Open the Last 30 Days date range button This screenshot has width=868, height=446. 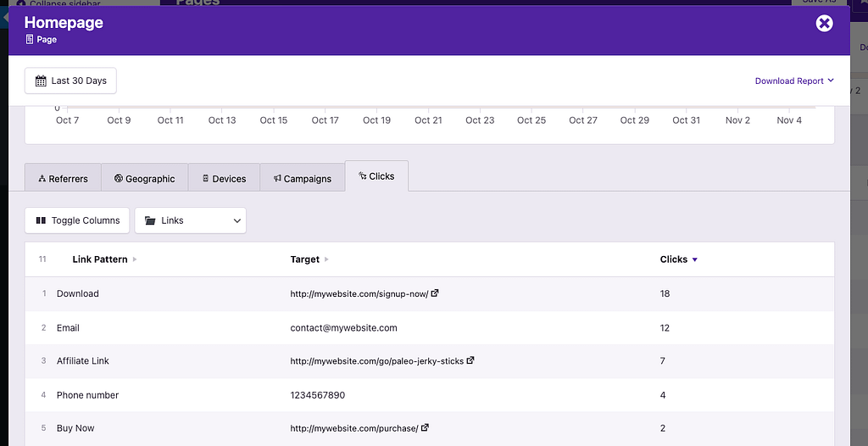pos(70,81)
